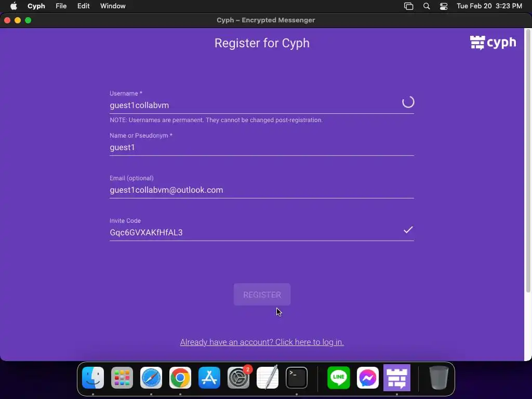Click the usernames are permanent note
Viewport: 532px width, 399px height.
click(x=216, y=120)
